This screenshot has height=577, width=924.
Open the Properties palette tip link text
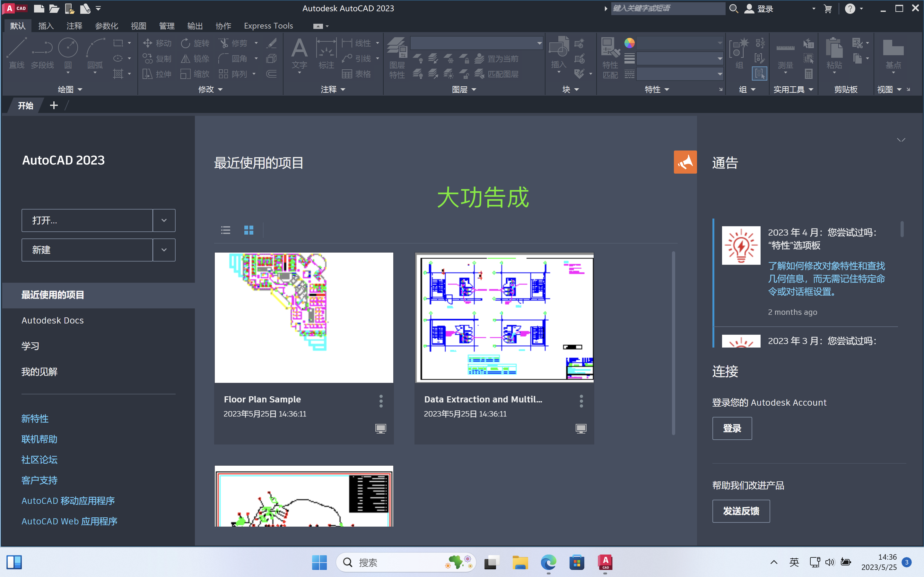tap(826, 279)
